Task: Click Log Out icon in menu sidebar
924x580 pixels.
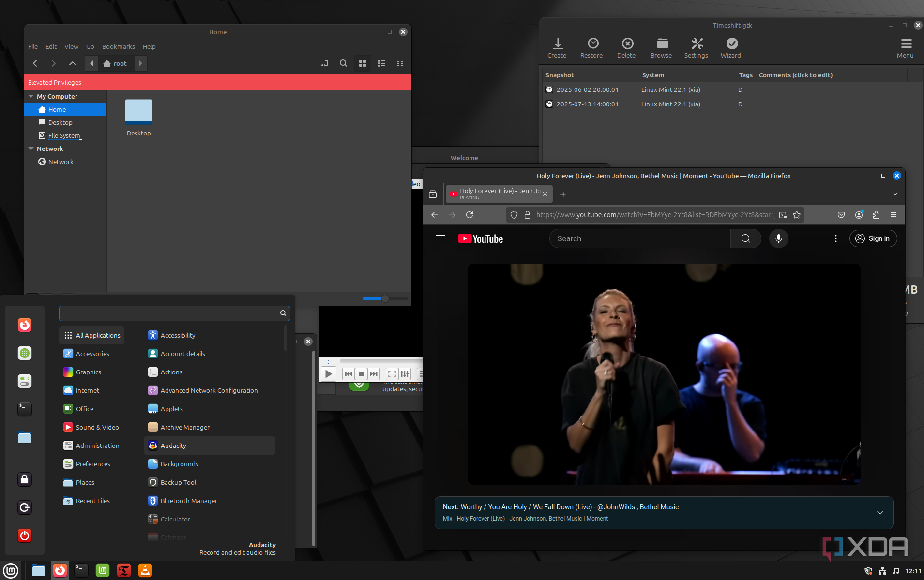Action: point(25,507)
